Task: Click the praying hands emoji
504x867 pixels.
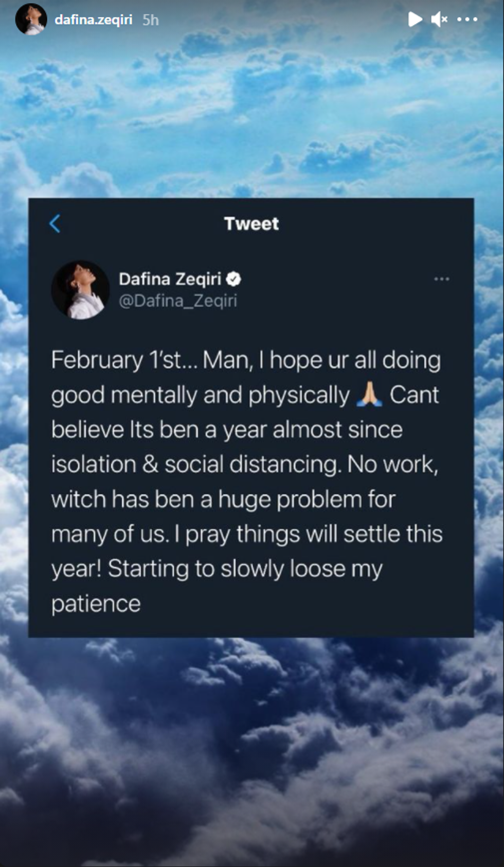Action: tap(369, 395)
